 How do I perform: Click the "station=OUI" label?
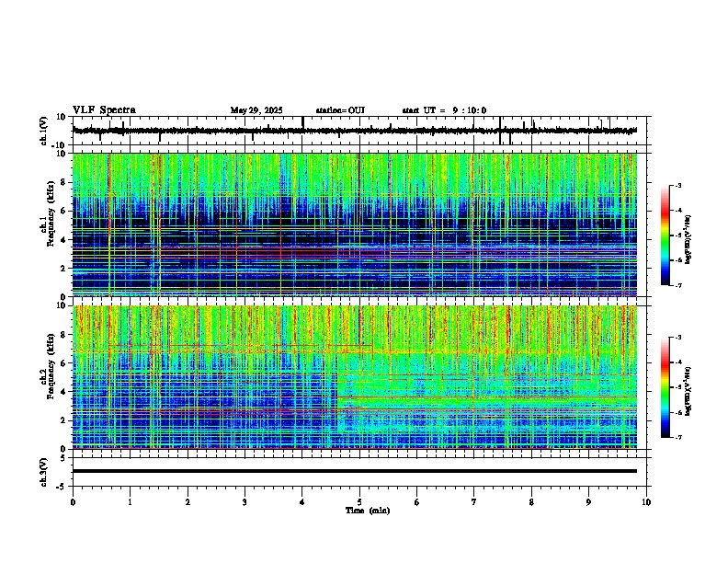tap(340, 110)
